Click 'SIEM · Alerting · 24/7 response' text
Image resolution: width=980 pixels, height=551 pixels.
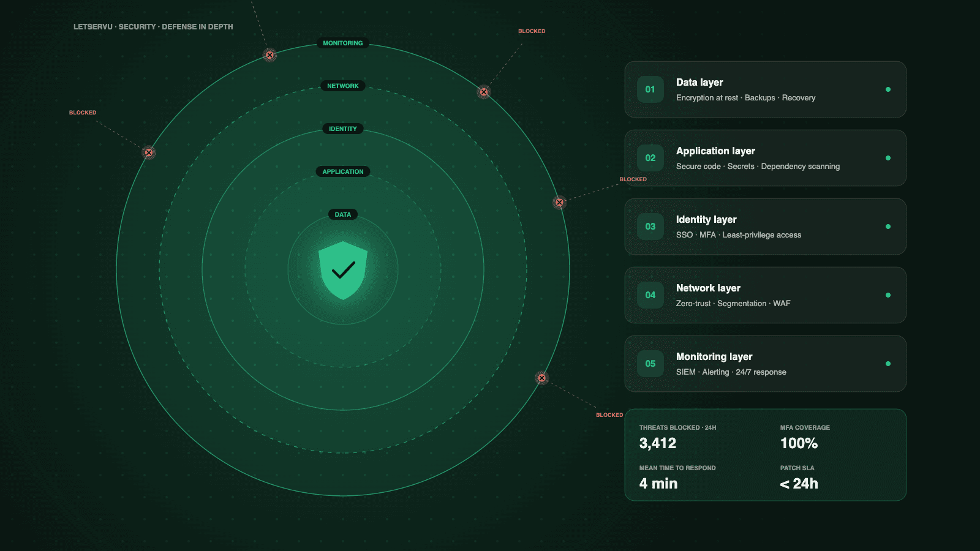pyautogui.click(x=731, y=372)
